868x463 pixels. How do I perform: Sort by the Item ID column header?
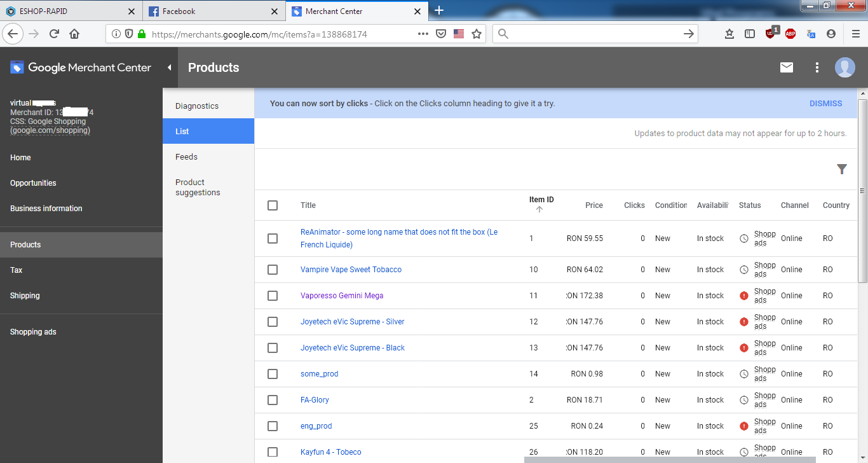pos(541,200)
